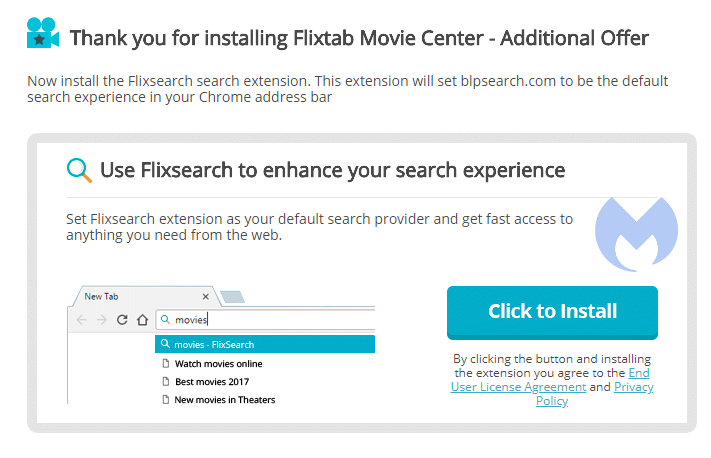The image size is (711, 458).
Task: Open the End User License Agreement link
Action: point(550,380)
